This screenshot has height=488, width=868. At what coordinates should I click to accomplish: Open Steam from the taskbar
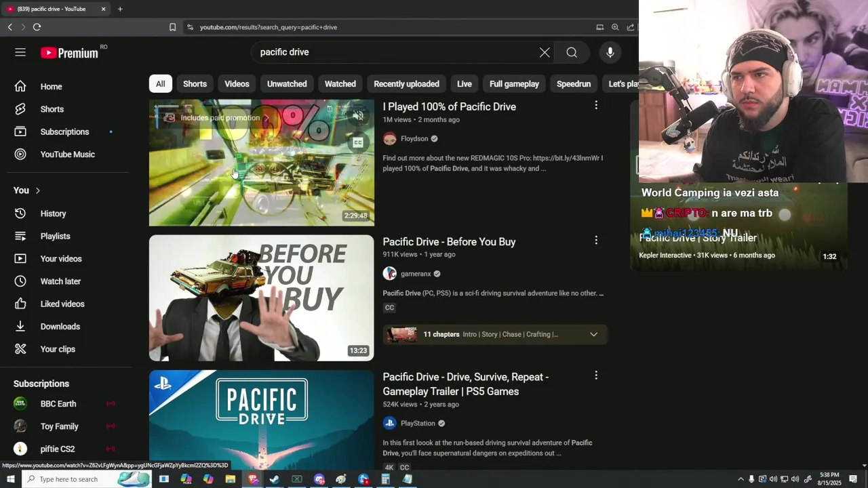(275, 479)
